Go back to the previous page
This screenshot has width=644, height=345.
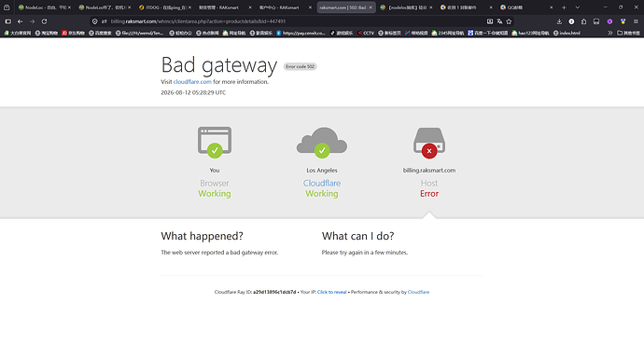pos(21,21)
